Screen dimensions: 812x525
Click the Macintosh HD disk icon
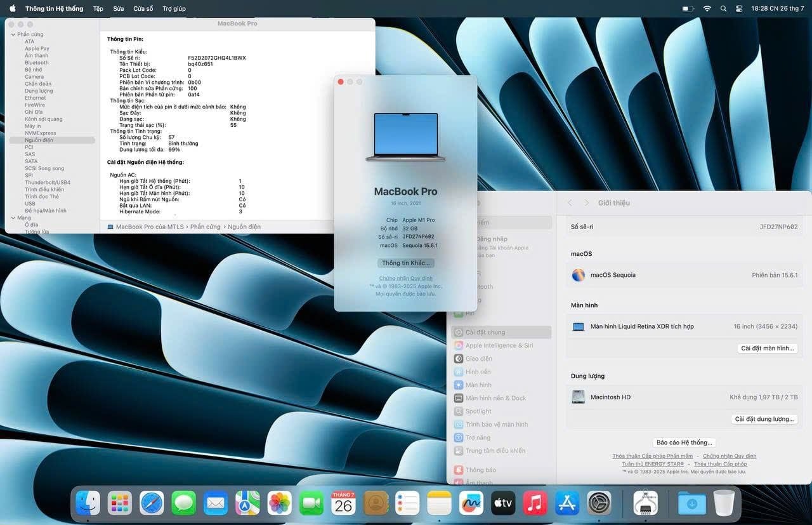pos(579,397)
